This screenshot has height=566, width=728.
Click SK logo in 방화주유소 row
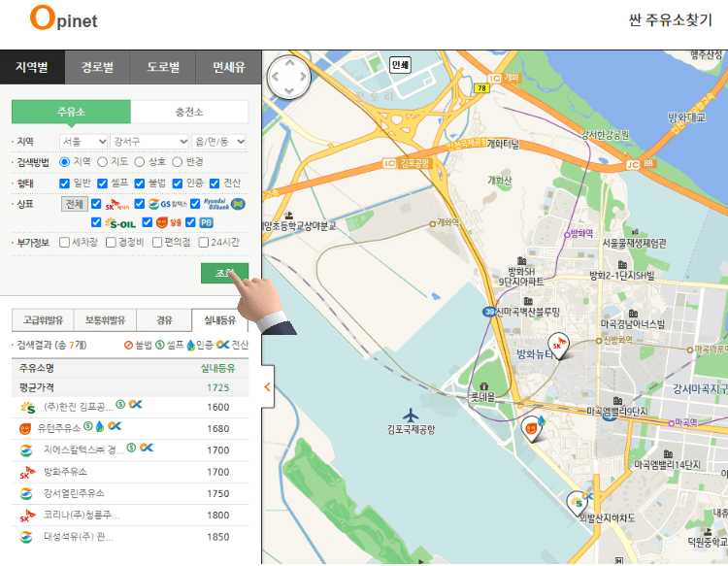coord(27,472)
